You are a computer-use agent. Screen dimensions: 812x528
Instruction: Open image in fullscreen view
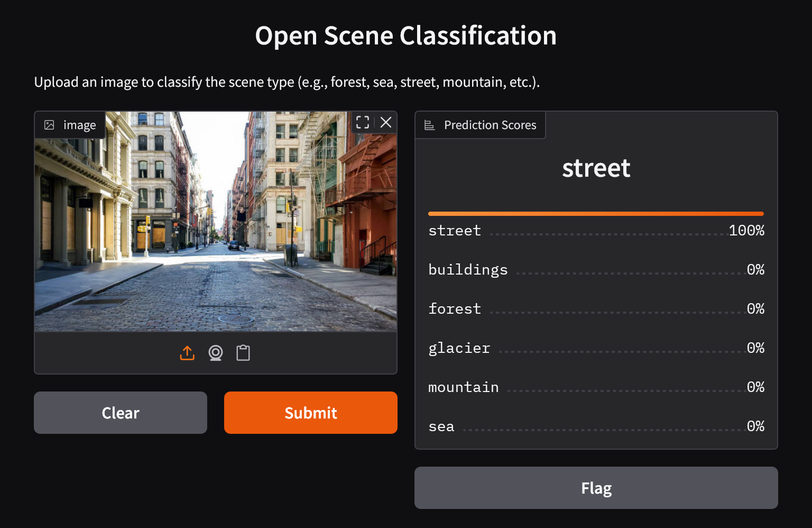click(x=363, y=122)
